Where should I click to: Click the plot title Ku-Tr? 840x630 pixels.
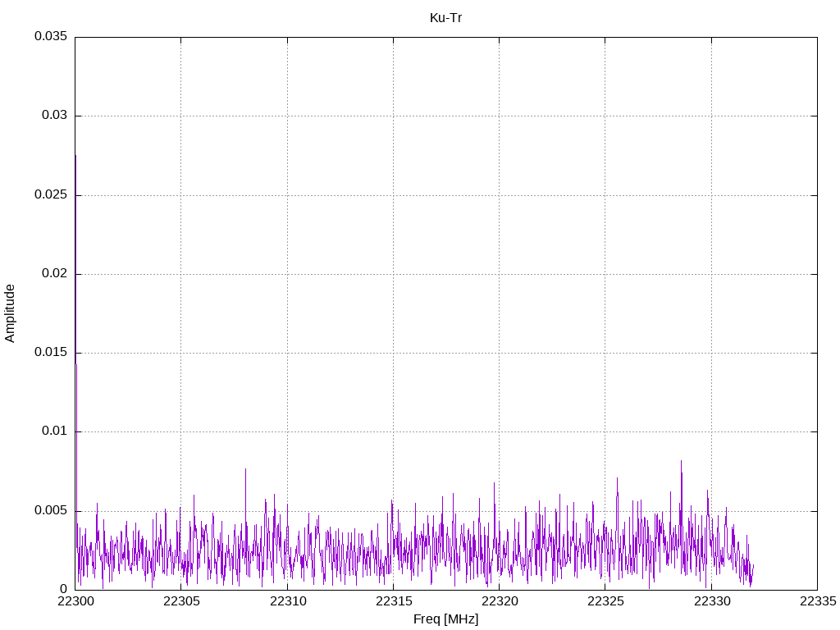click(445, 17)
